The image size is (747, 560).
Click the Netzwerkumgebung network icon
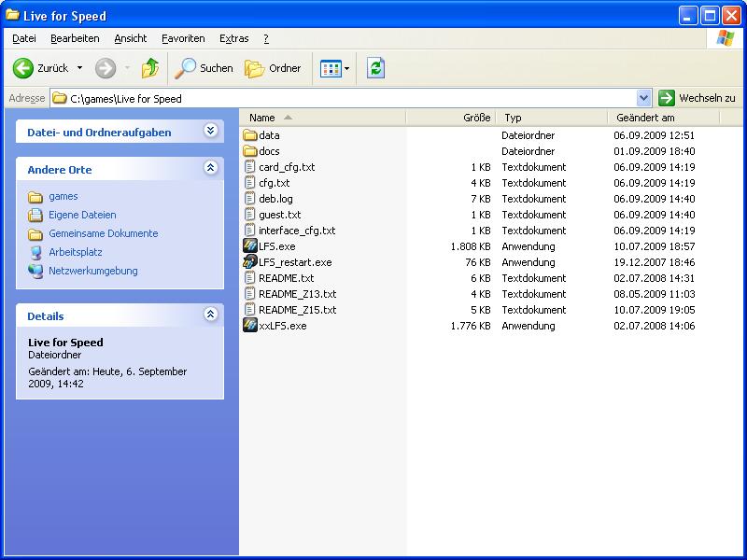click(x=35, y=271)
